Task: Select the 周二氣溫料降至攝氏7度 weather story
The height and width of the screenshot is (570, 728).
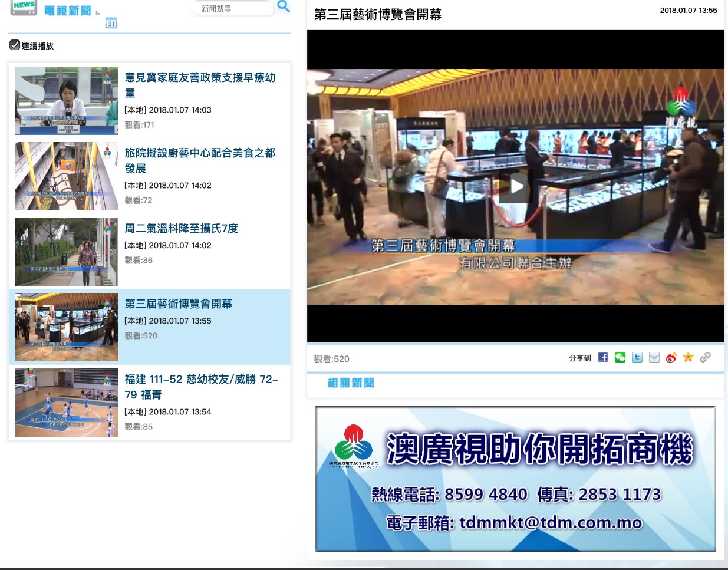Action: click(182, 228)
